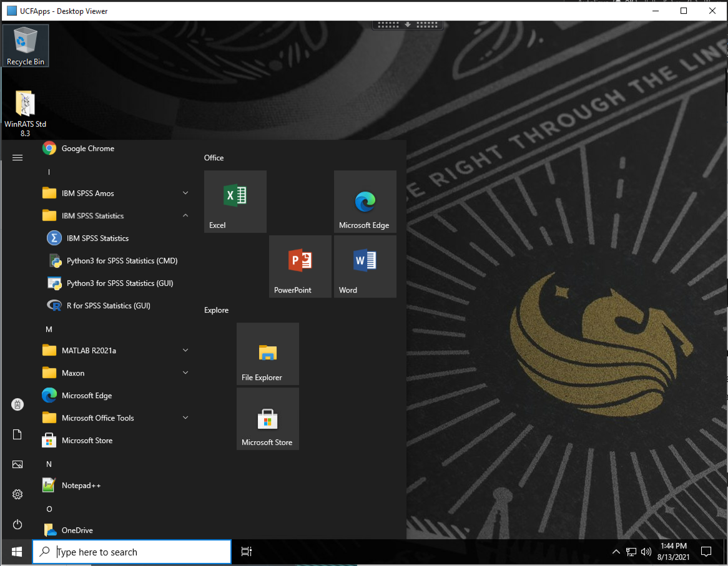Minimize the UCFApps Desktop Viewer window
Viewport: 728px width, 566px height.
(x=656, y=11)
